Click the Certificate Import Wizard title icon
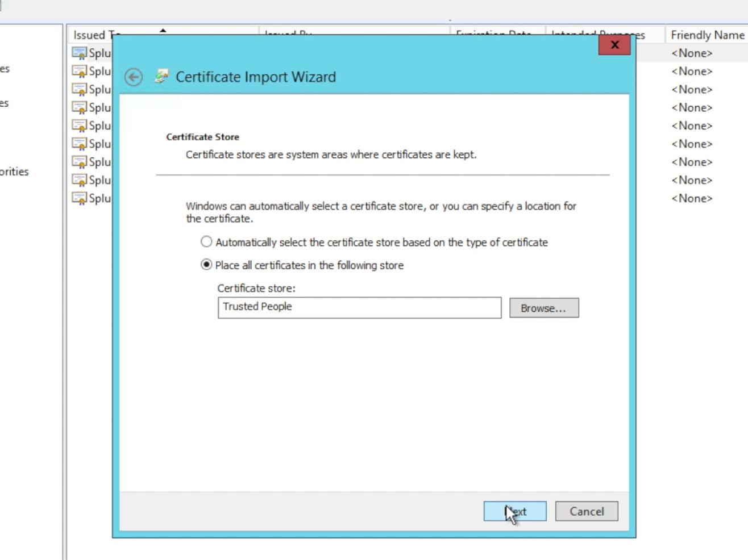The image size is (748, 560). tap(161, 77)
